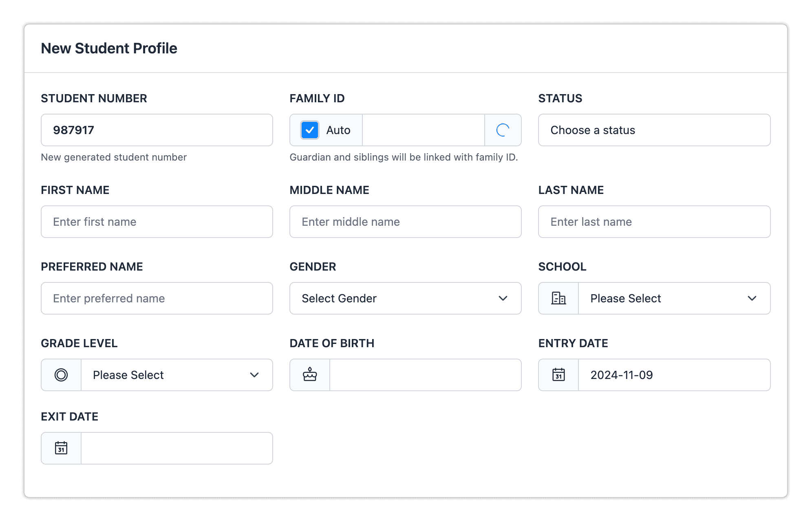
Task: Click the EXIT DATE label
Action: [69, 416]
